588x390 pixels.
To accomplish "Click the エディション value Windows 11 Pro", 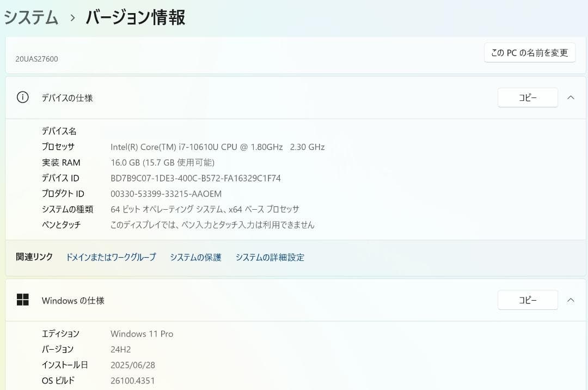I will pyautogui.click(x=142, y=333).
